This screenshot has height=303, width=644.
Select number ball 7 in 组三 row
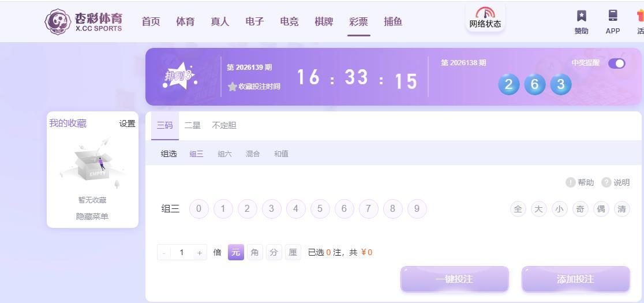click(368, 209)
